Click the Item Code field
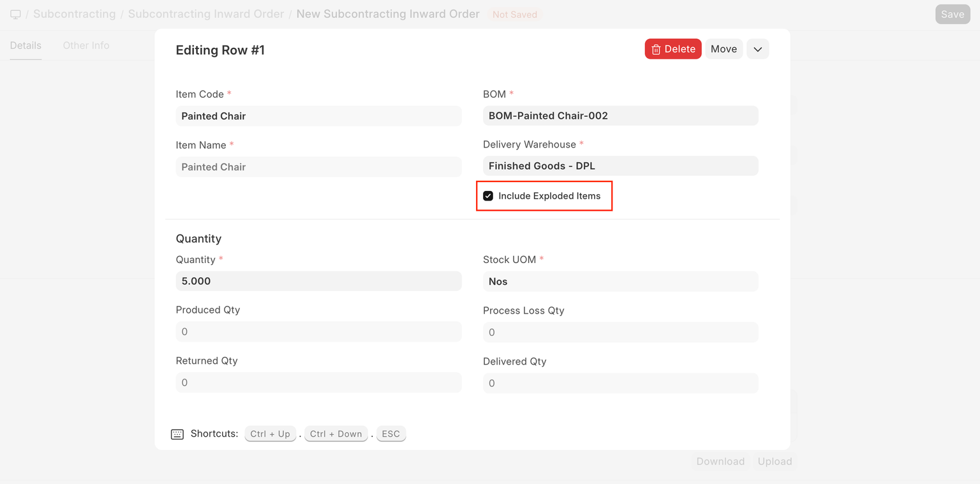Image resolution: width=980 pixels, height=484 pixels. 318,116
